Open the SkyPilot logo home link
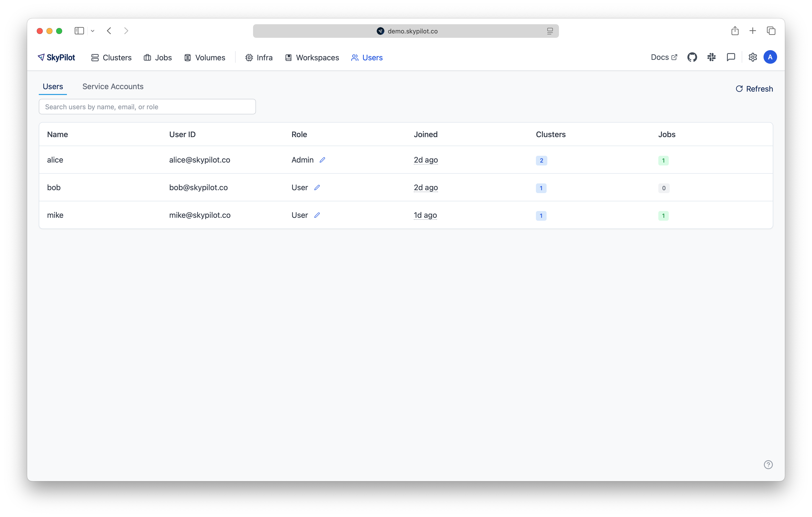812x517 pixels. click(56, 58)
